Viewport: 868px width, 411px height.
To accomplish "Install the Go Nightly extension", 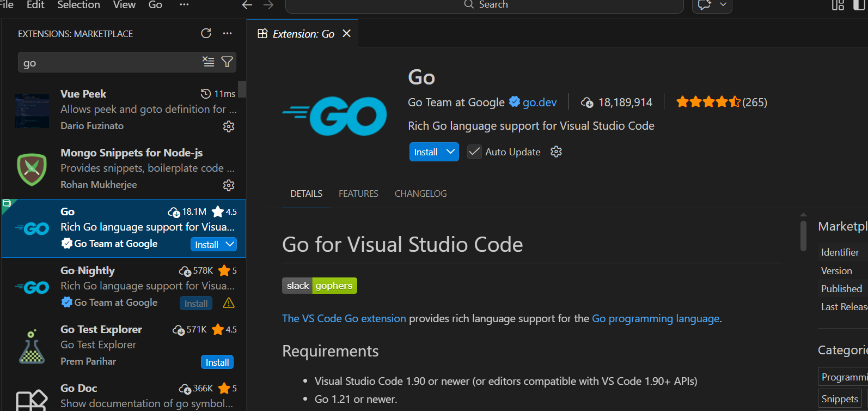I will tap(196, 304).
